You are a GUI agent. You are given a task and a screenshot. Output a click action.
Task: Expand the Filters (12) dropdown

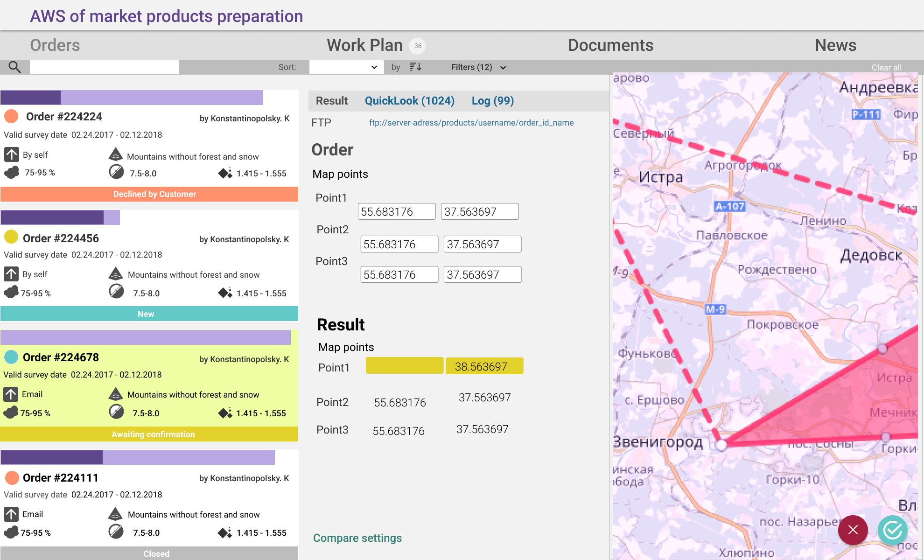[x=478, y=67]
